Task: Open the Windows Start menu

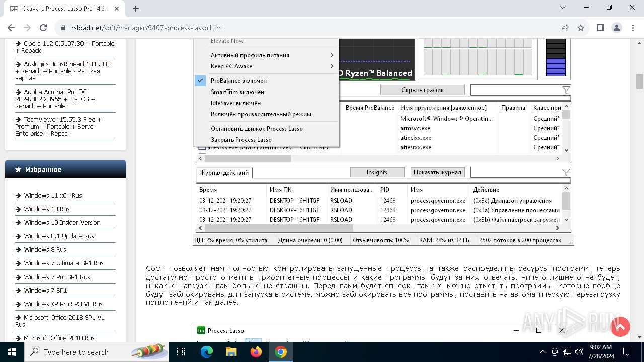Action: (12, 352)
